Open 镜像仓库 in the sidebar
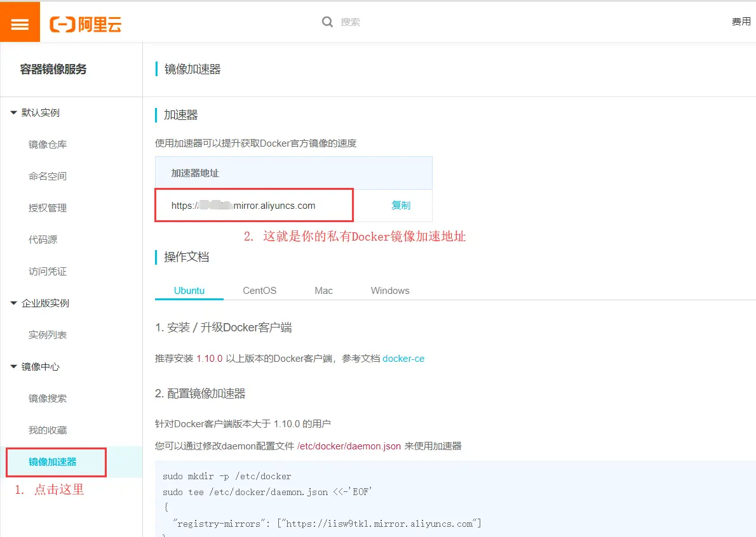Image resolution: width=756 pixels, height=537 pixels. click(x=46, y=144)
